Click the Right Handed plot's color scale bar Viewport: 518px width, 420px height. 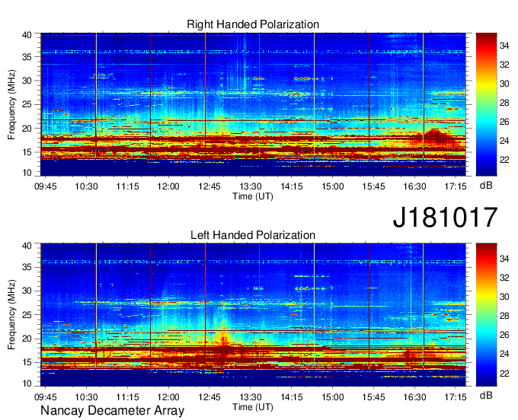point(486,104)
